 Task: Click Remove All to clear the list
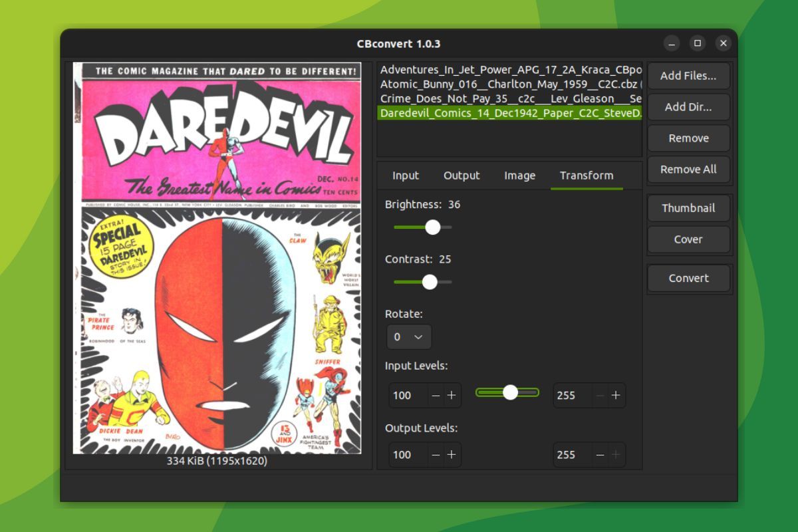pos(688,169)
